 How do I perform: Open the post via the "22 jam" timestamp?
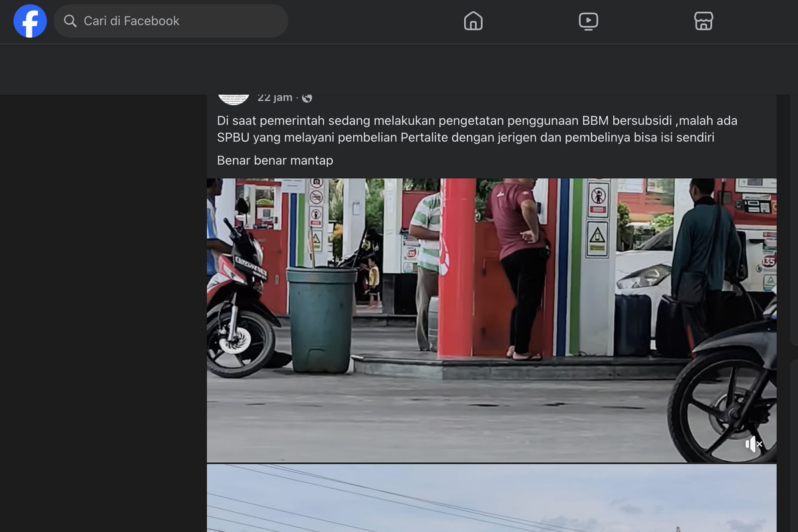274,97
